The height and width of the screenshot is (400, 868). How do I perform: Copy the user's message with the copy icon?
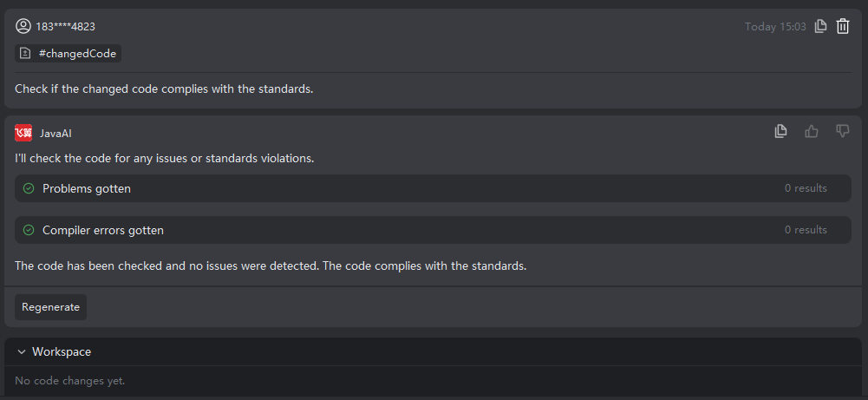(821, 27)
